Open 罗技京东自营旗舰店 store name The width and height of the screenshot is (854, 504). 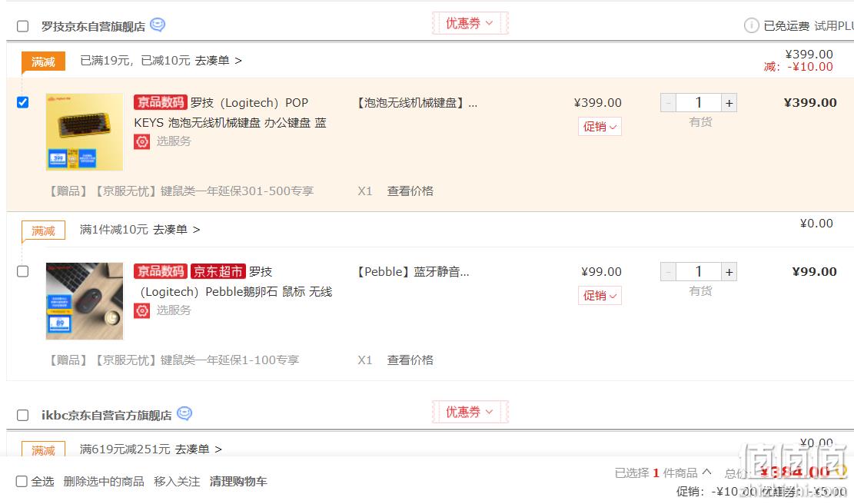(x=93, y=26)
